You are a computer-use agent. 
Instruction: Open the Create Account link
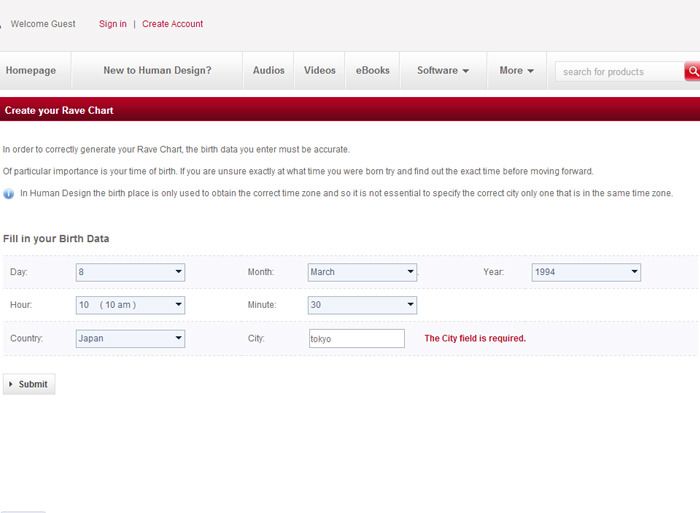tap(172, 24)
